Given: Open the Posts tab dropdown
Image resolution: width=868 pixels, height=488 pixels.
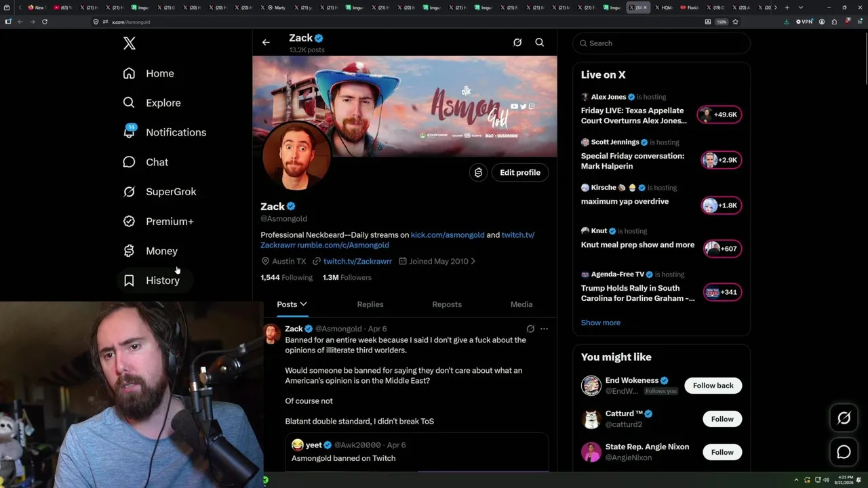Looking at the screenshot, I should 292,304.
